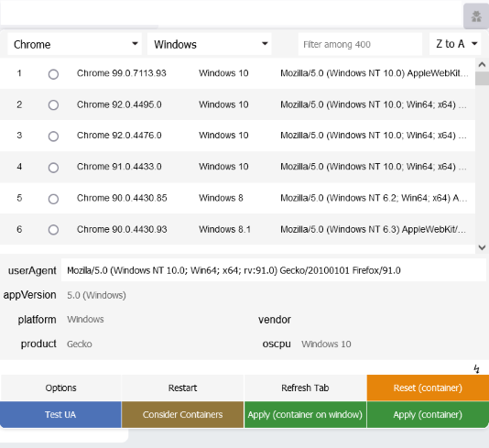Click the UA string with Windows NT 6.3
This screenshot has width=489, height=448.
(373, 229)
